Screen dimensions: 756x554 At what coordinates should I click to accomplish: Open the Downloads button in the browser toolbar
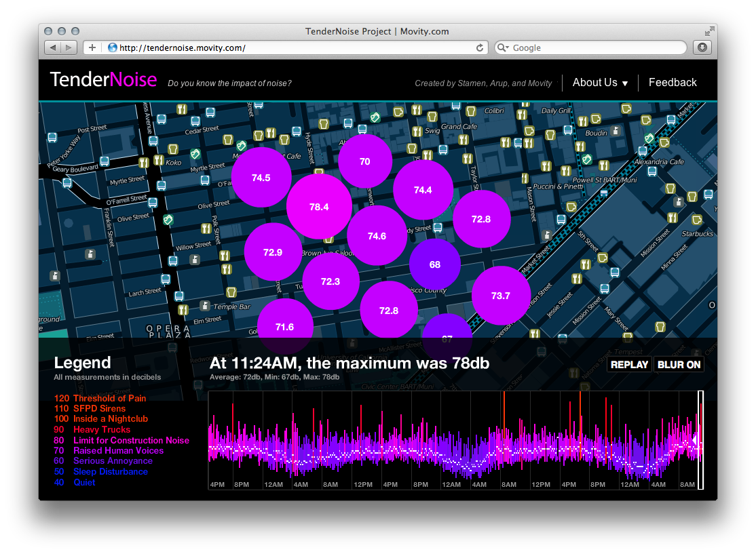coord(702,47)
